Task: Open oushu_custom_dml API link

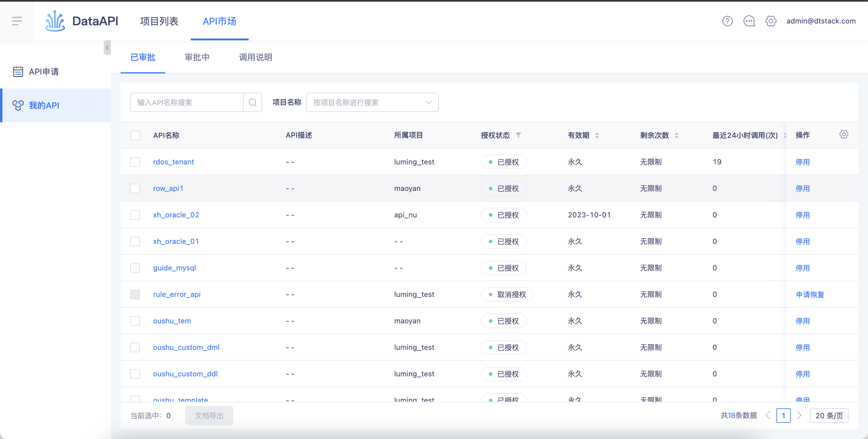Action: pos(186,347)
